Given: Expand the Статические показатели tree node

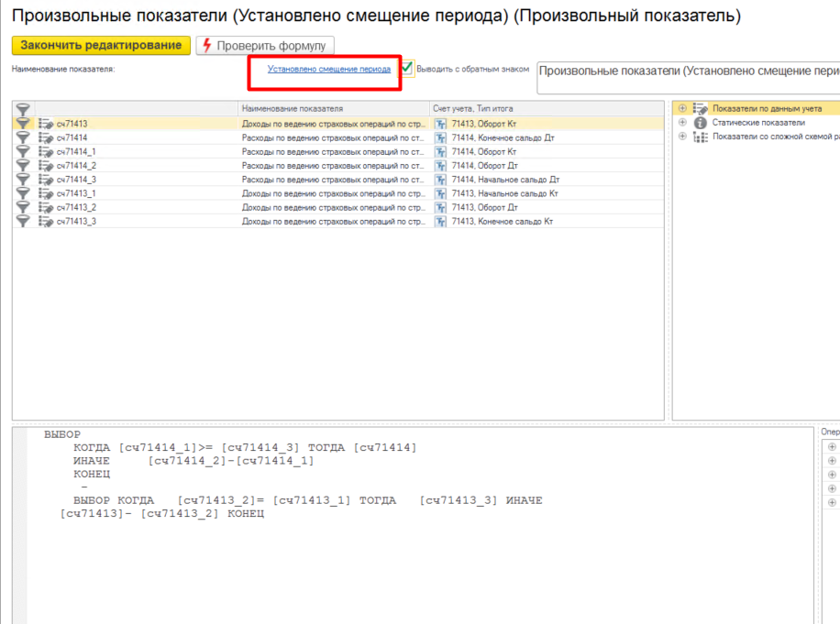Looking at the screenshot, I should (682, 123).
